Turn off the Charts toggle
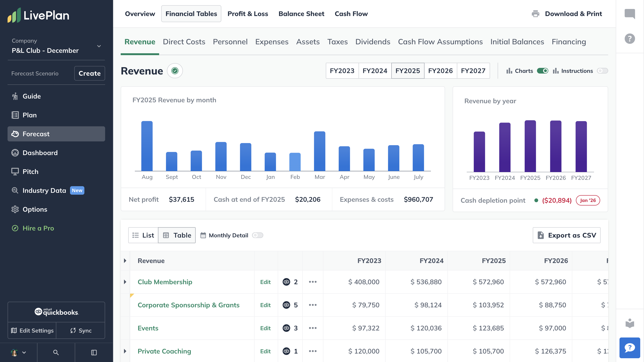 coord(542,71)
